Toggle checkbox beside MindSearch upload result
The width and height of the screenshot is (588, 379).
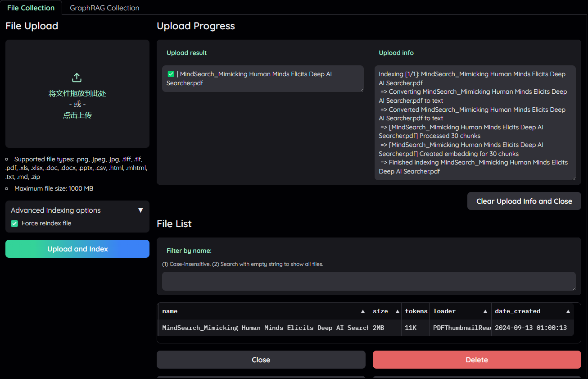point(171,74)
